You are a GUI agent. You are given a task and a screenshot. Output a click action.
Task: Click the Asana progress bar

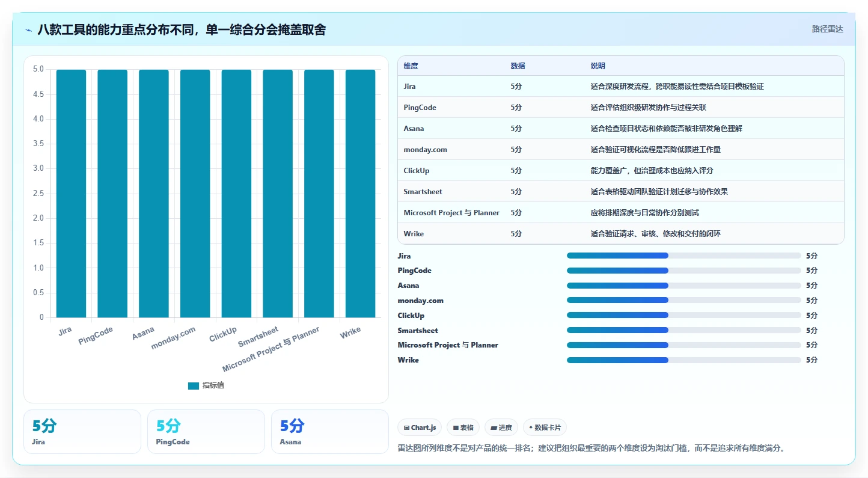click(x=684, y=286)
